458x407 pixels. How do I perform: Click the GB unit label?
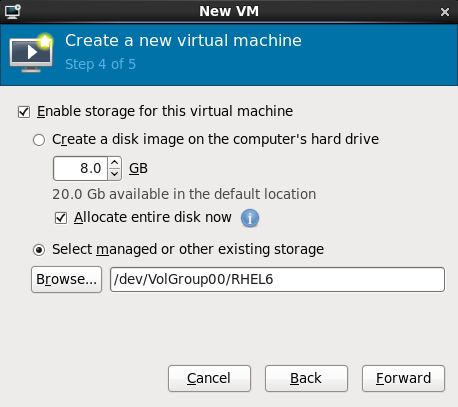138,168
